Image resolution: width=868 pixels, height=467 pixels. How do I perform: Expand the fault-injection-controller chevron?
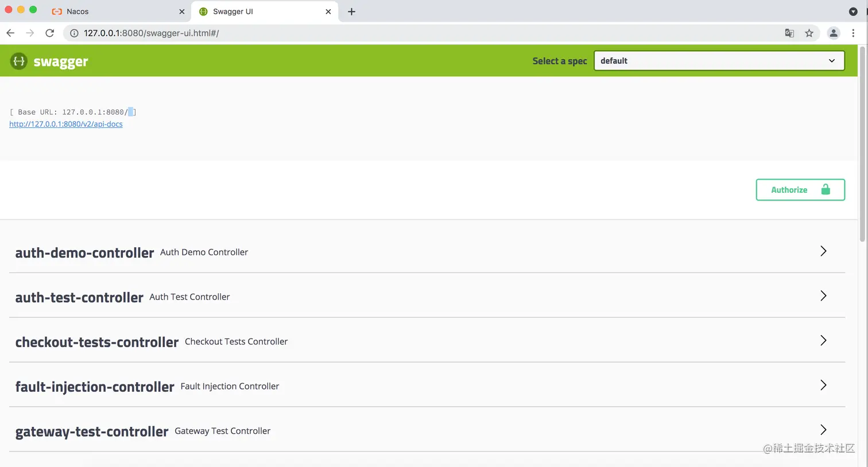pyautogui.click(x=823, y=386)
